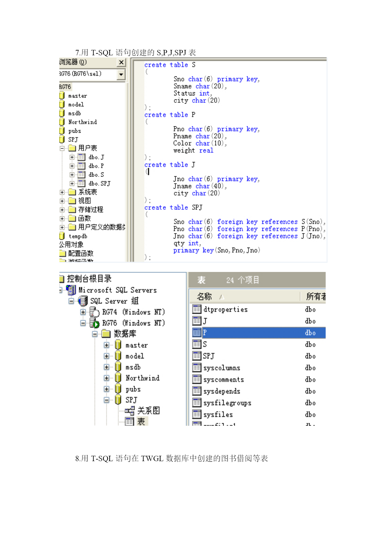Click the SPJ table icon in table list
392x554 pixels.
[x=197, y=356]
